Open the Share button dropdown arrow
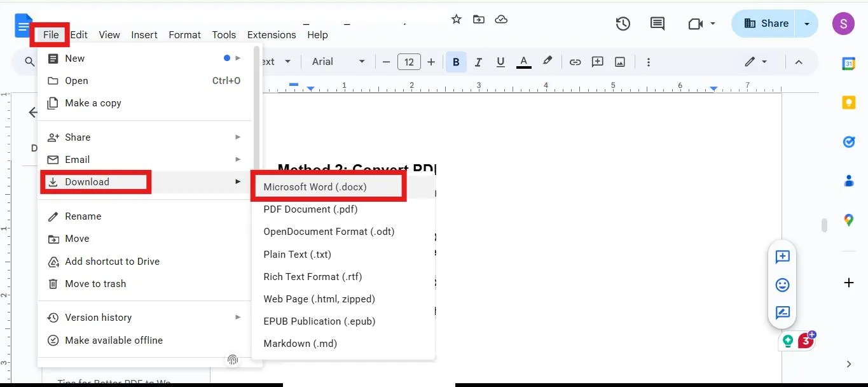This screenshot has width=868, height=387. point(806,23)
